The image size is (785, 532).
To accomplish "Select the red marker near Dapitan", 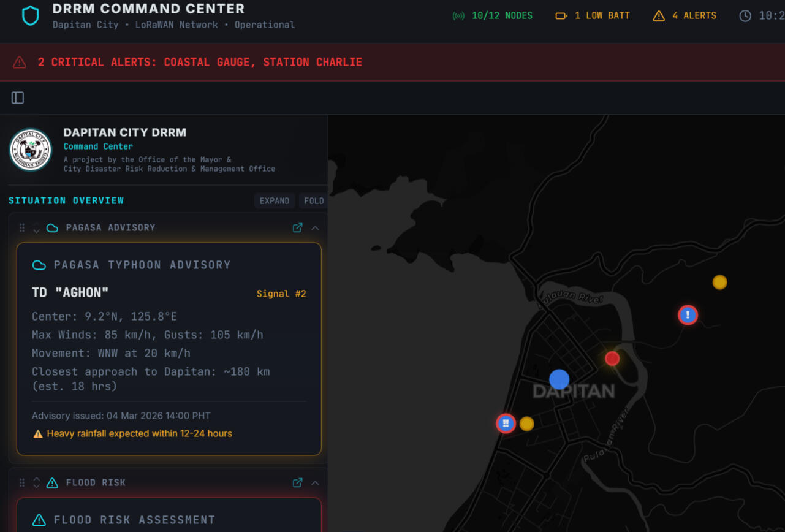I will click(612, 359).
